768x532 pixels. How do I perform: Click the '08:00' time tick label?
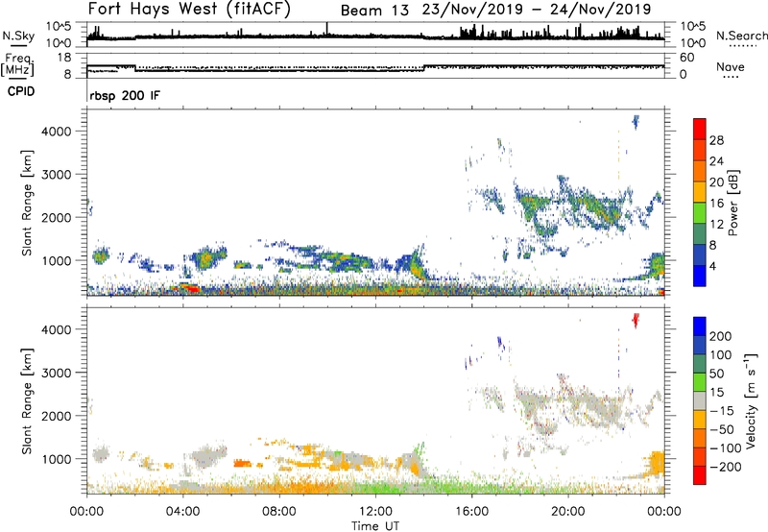tap(279, 511)
